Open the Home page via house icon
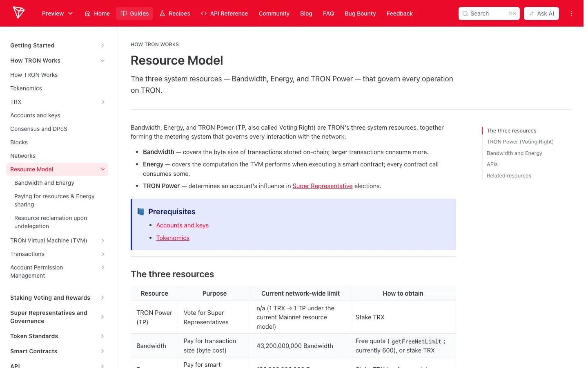The width and height of the screenshot is (588, 368). (x=87, y=13)
